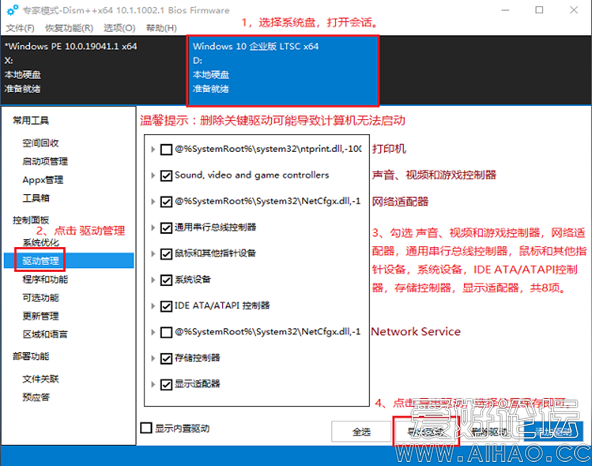Expand the 通用串行总线控制器 node
This screenshot has width=592, height=466.
click(153, 228)
